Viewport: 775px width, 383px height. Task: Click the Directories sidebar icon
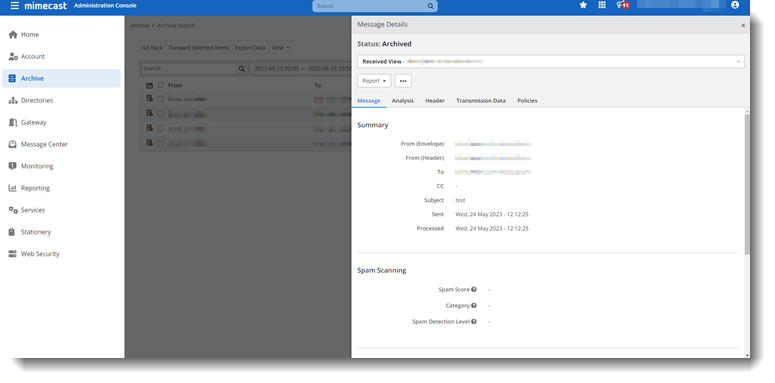click(13, 100)
